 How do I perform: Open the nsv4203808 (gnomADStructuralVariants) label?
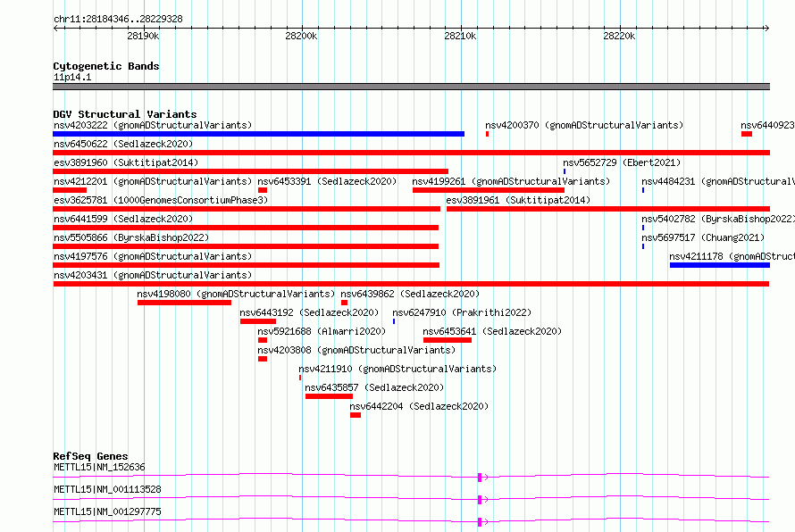point(356,350)
